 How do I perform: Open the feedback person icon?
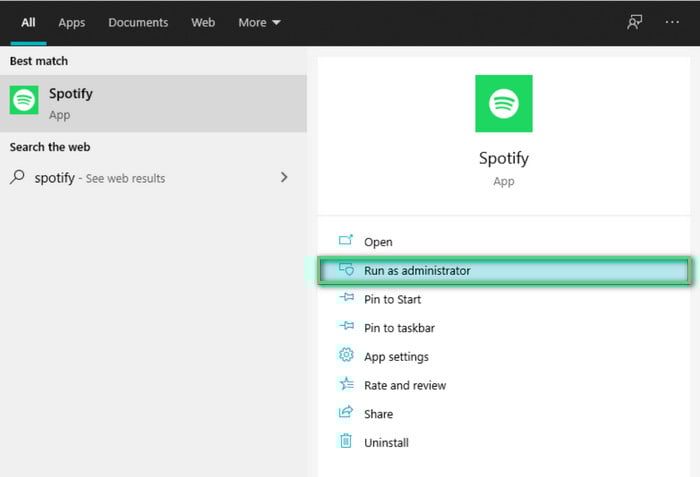[x=634, y=22]
